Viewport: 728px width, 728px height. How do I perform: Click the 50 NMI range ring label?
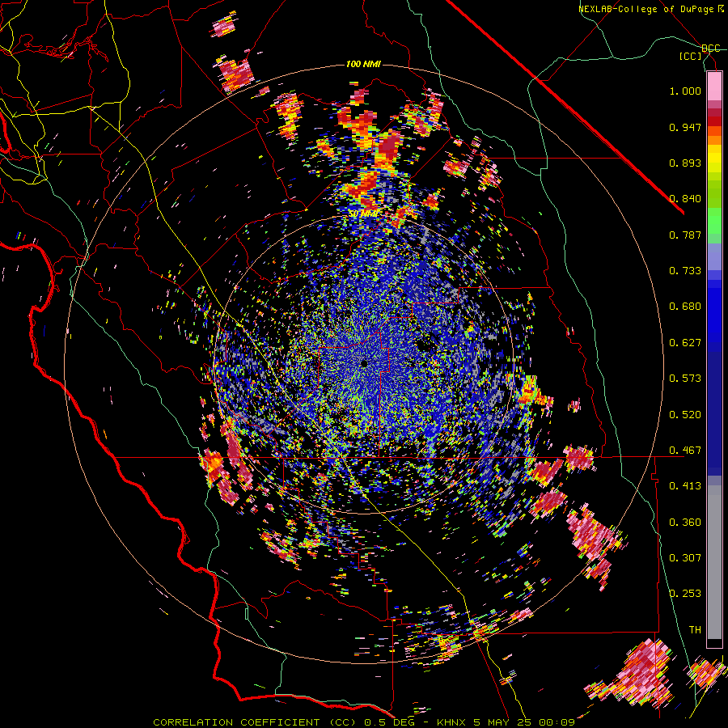[x=364, y=214]
